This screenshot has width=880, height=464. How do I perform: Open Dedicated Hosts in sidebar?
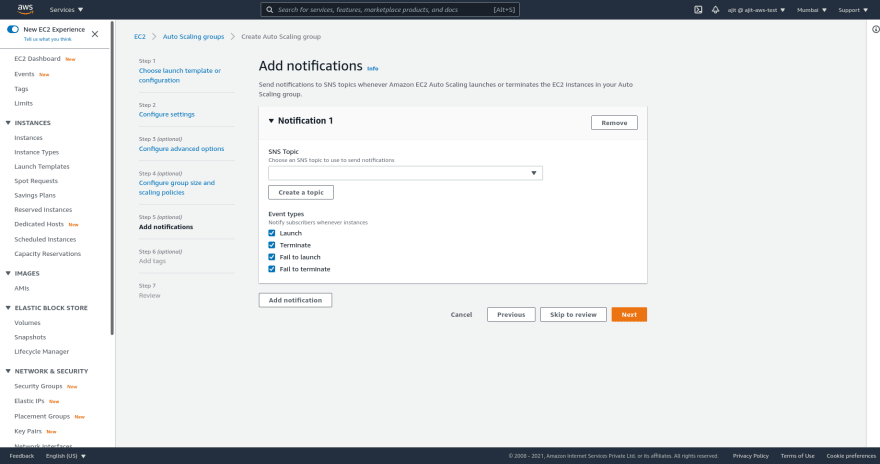pyautogui.click(x=39, y=224)
